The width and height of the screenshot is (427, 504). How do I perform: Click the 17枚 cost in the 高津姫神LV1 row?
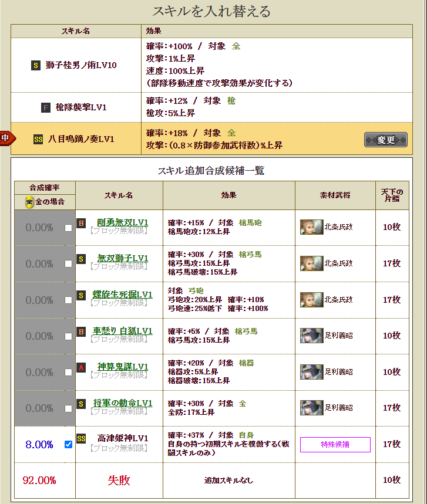click(392, 444)
